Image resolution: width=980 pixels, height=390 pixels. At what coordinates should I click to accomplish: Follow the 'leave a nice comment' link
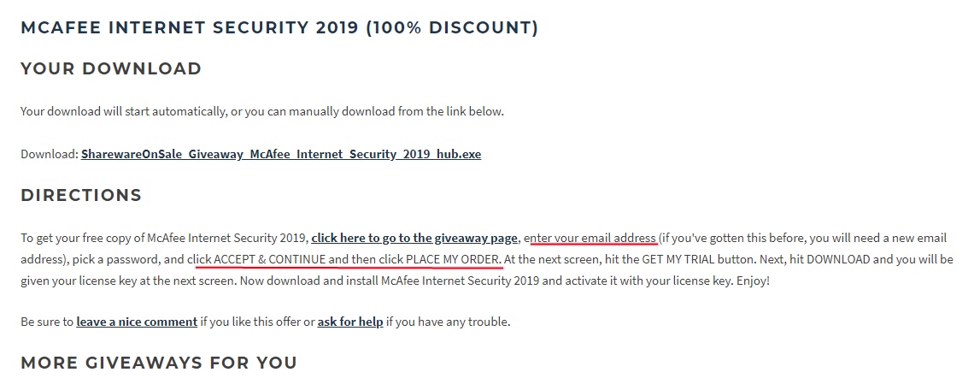coord(137,322)
